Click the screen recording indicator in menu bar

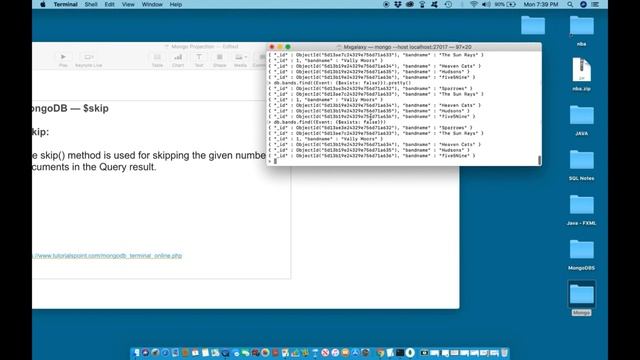point(386,4)
